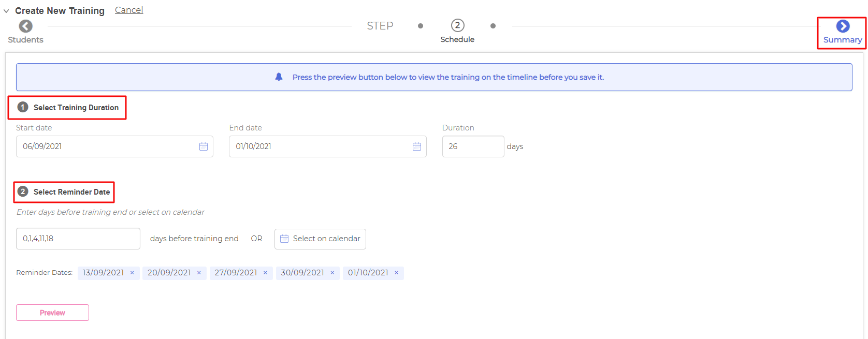Click the Select Reminder Date heading

71,192
